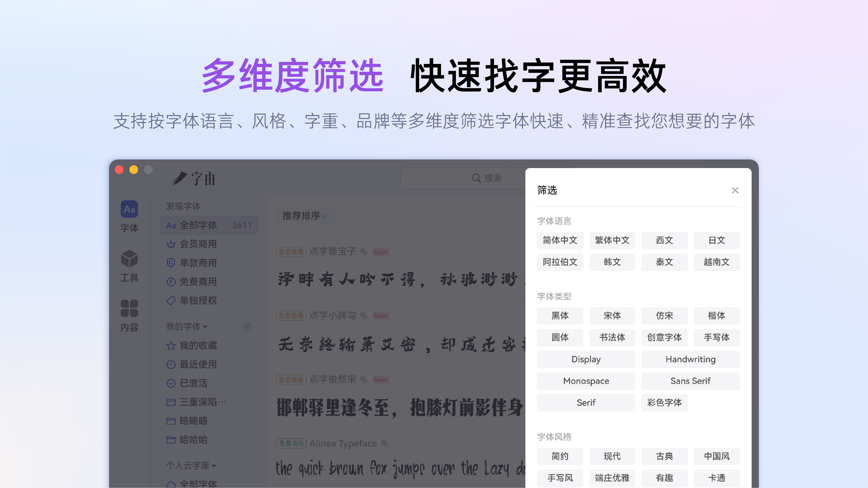Toggle the 黑体 type filter
Image resolution: width=868 pixels, height=488 pixels.
click(560, 316)
